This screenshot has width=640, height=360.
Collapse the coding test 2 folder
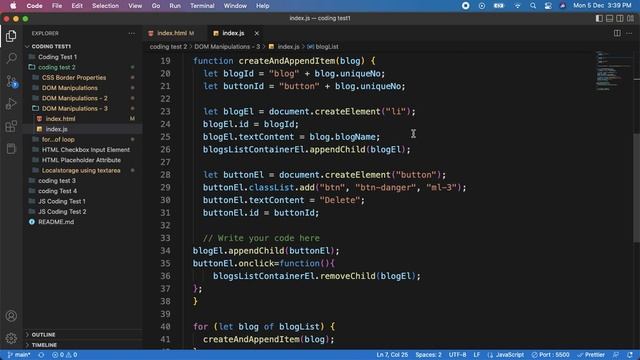point(57,67)
